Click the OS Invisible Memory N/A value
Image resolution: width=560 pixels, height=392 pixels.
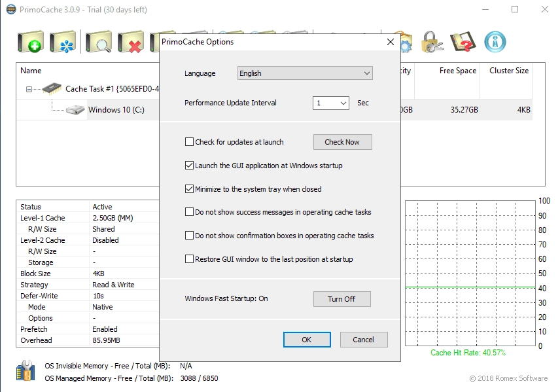(186, 366)
